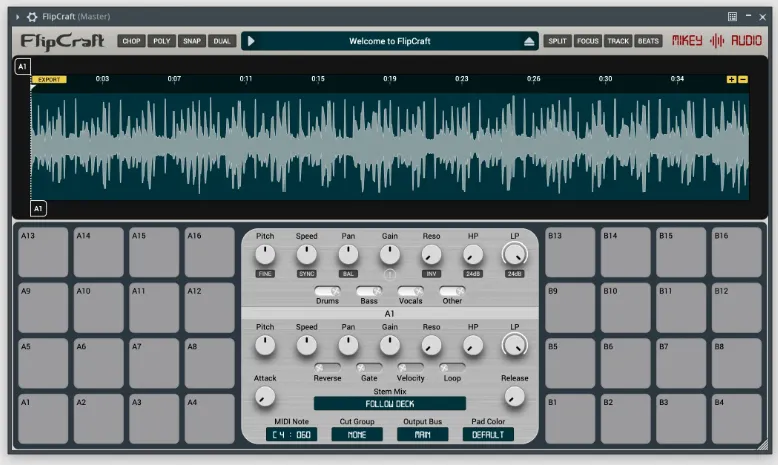
Task: Click the deck Speed knob
Action: (x=307, y=255)
